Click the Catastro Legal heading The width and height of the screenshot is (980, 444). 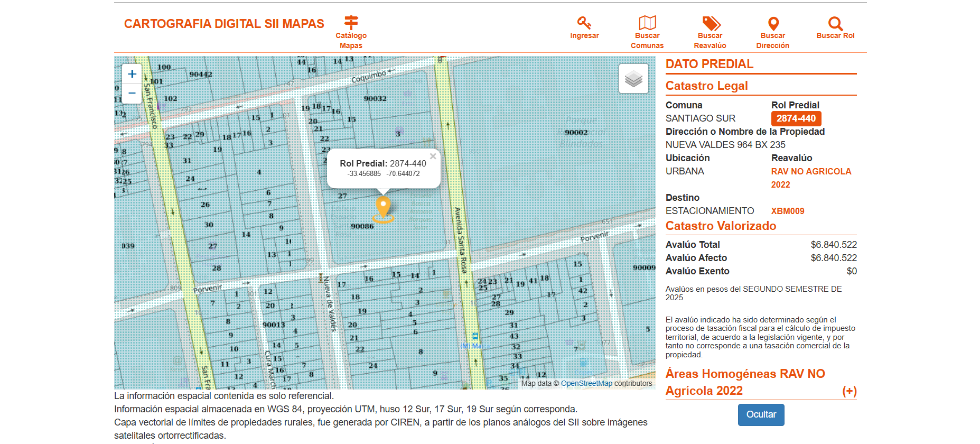pos(706,86)
